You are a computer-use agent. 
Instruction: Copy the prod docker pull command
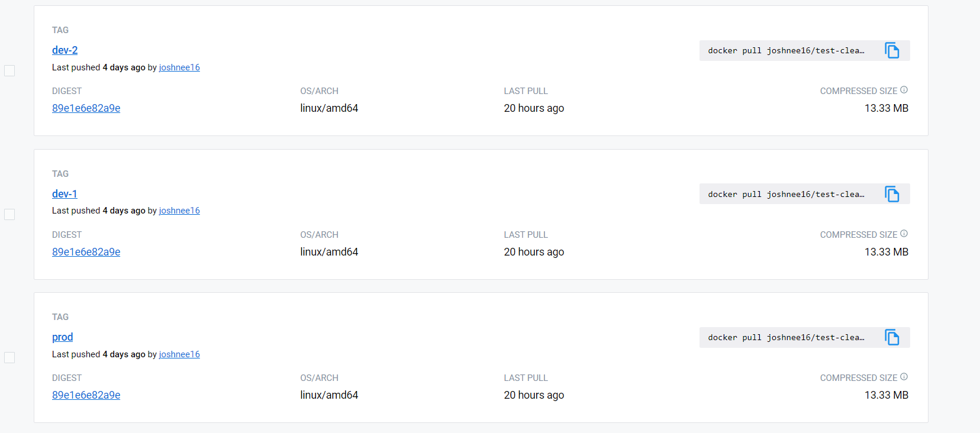892,337
